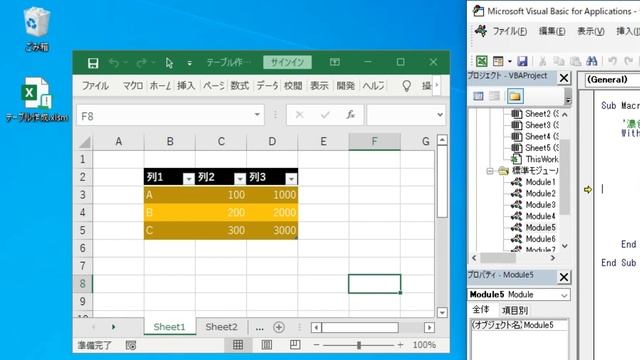Screen dimensions: 640x360
Task: Switch to Page Layout view icon
Action: 267,345
